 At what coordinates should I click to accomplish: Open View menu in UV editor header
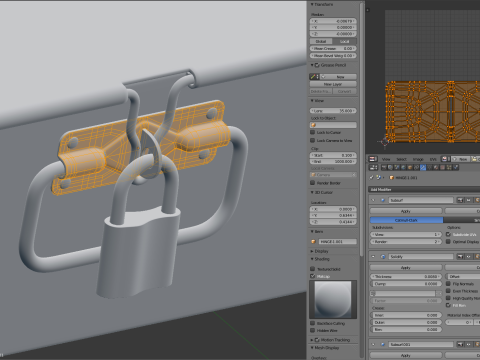point(386,159)
